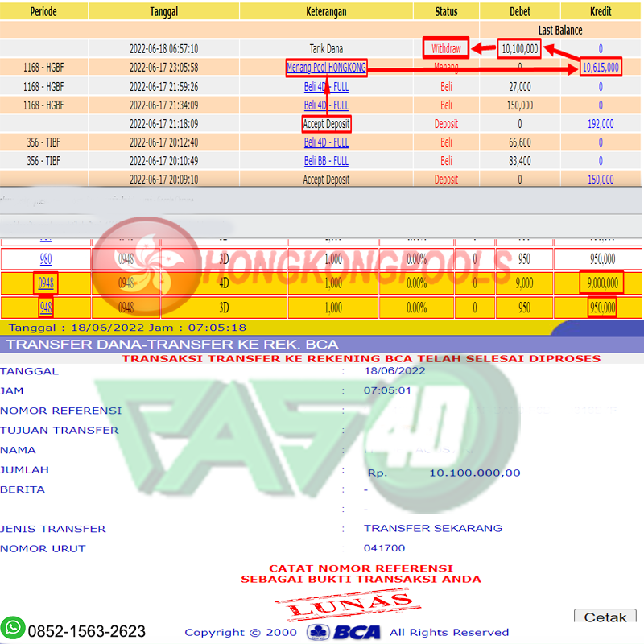Screen dimensions: 644x644
Task: Click the 27,000 debet value
Action: point(520,87)
